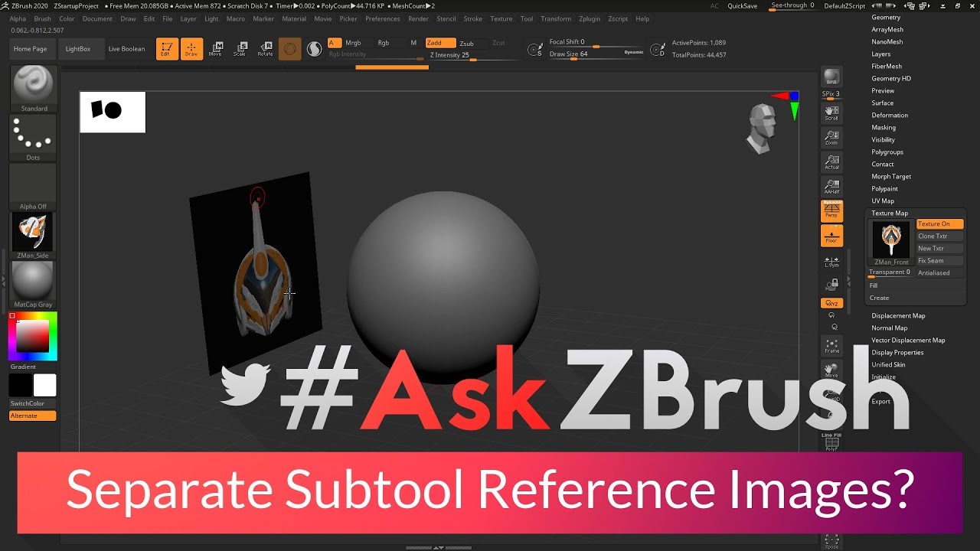Toggle M material channel

pyautogui.click(x=413, y=43)
